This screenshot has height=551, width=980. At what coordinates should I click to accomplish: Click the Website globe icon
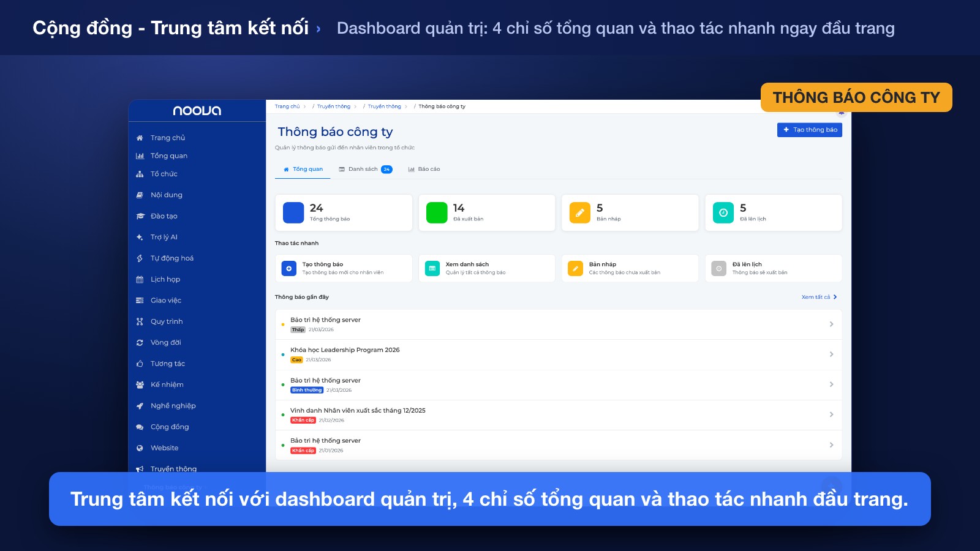140,448
